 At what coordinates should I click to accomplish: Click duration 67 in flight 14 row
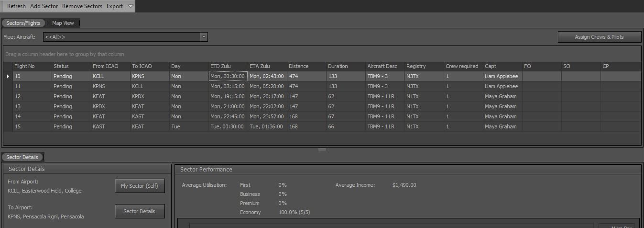tap(346, 116)
